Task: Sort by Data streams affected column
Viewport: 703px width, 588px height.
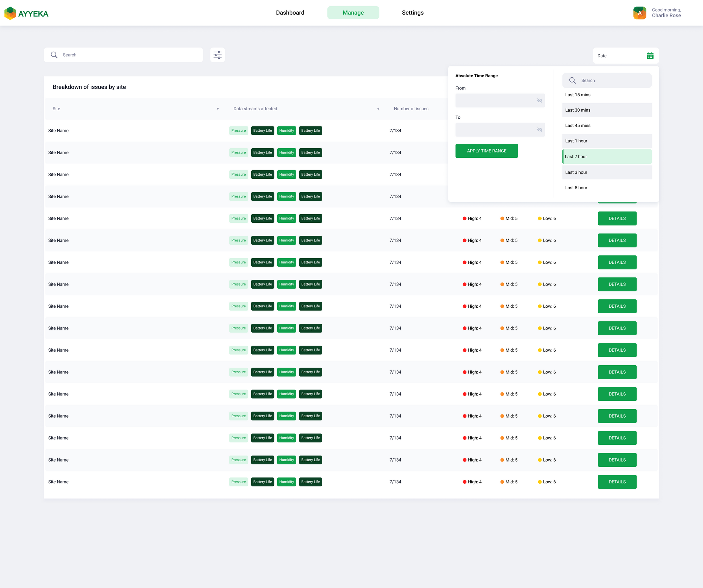Action: pyautogui.click(x=378, y=109)
